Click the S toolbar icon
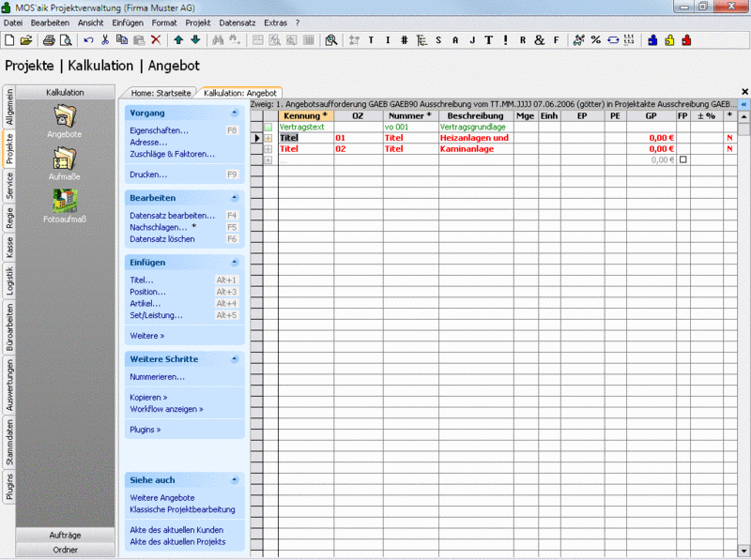This screenshot has height=560, width=751. [x=438, y=40]
